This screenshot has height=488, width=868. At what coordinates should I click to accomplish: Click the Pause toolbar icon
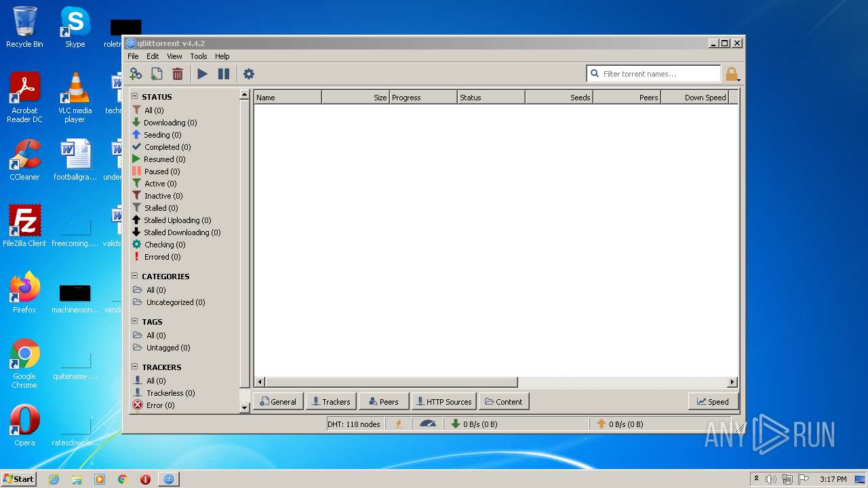point(223,74)
